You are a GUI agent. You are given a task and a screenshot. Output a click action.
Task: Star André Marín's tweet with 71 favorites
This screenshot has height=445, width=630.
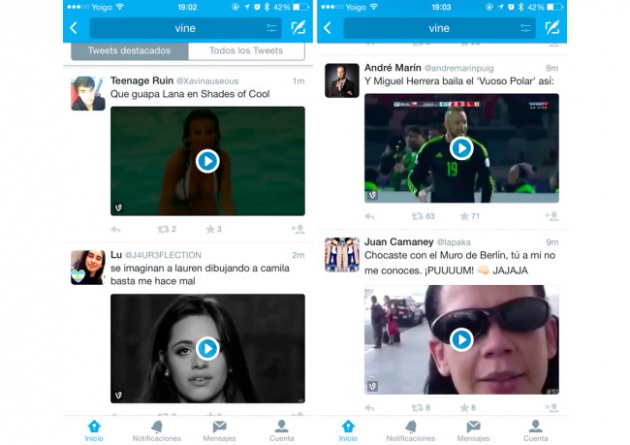[x=465, y=216]
